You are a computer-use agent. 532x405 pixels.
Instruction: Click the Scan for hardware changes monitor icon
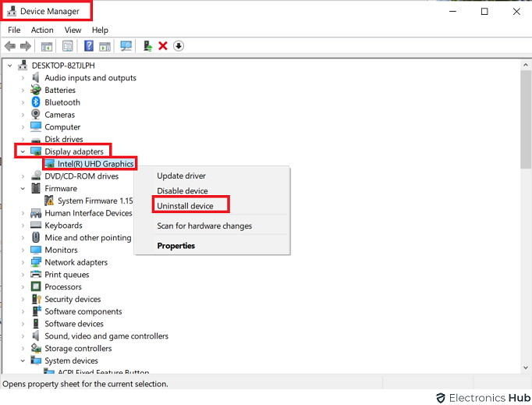(x=126, y=46)
